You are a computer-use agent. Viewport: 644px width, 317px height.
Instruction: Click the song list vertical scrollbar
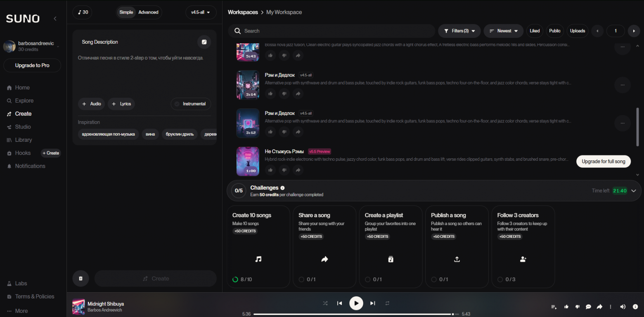638,127
